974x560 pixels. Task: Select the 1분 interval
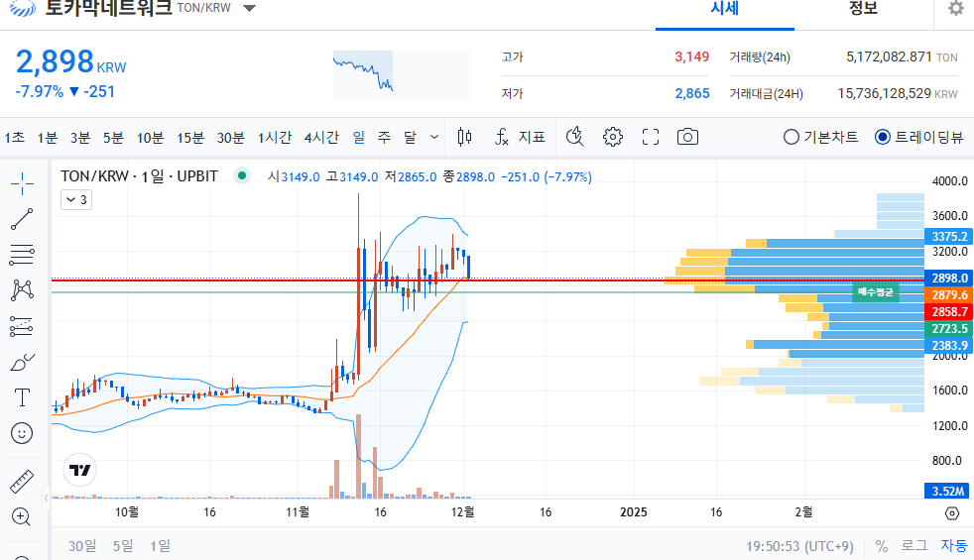[48, 137]
